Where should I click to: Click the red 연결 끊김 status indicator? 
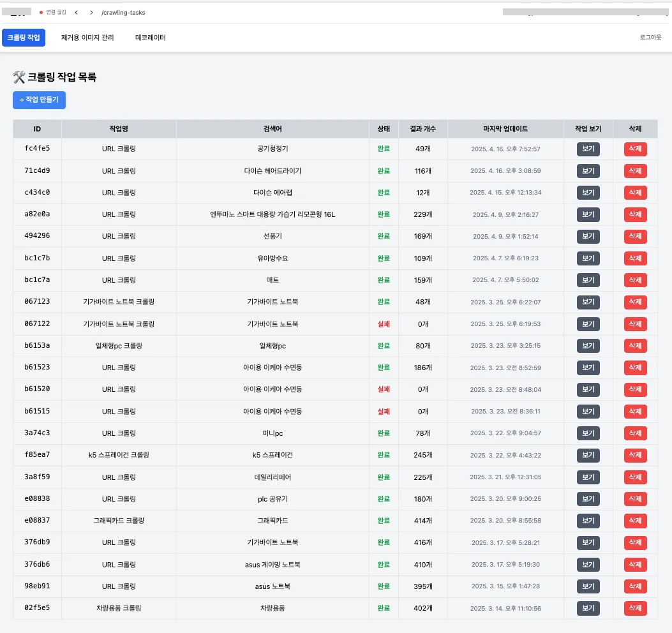(x=53, y=12)
